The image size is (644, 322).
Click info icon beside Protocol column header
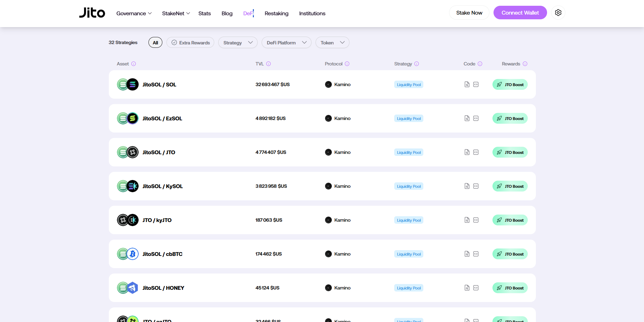tap(347, 64)
